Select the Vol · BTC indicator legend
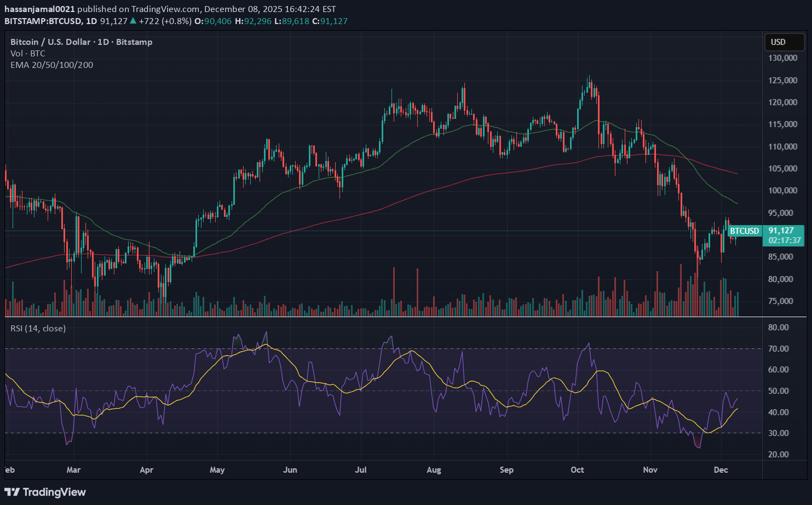 click(28, 54)
